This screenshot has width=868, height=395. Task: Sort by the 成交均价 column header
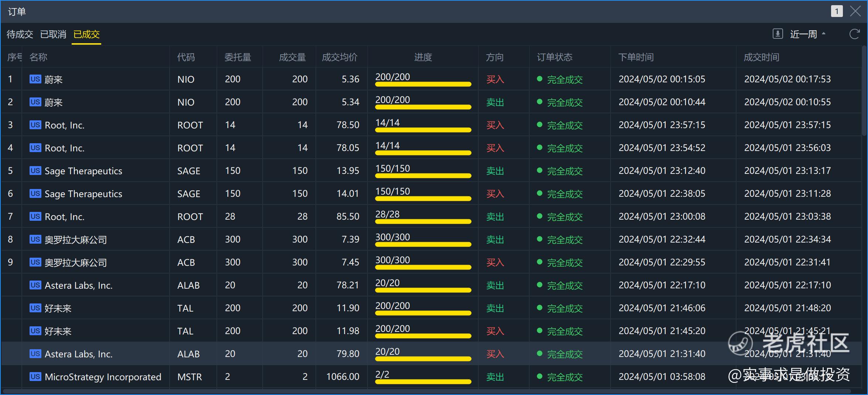[x=340, y=57]
